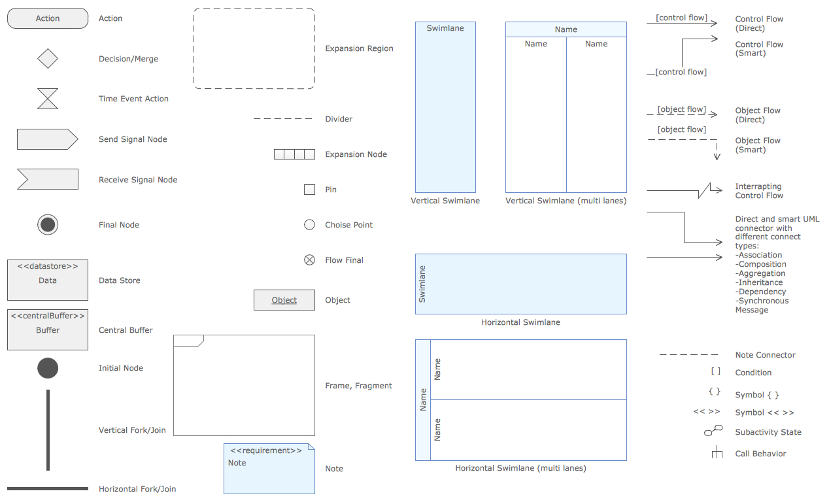Select the curly braces symbol
829x504 pixels.
point(715,392)
